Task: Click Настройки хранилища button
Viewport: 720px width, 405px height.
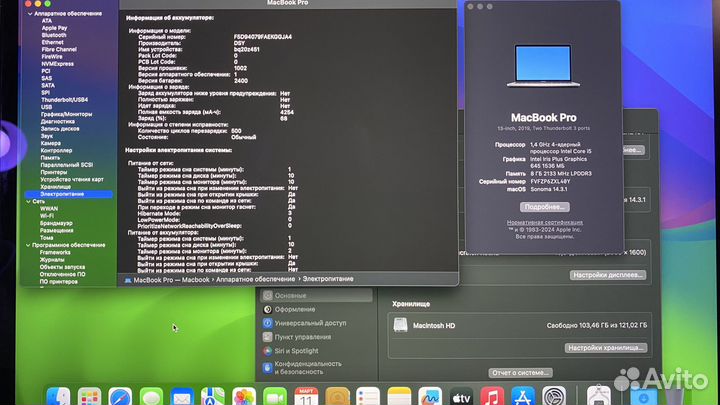Action: pyautogui.click(x=606, y=348)
